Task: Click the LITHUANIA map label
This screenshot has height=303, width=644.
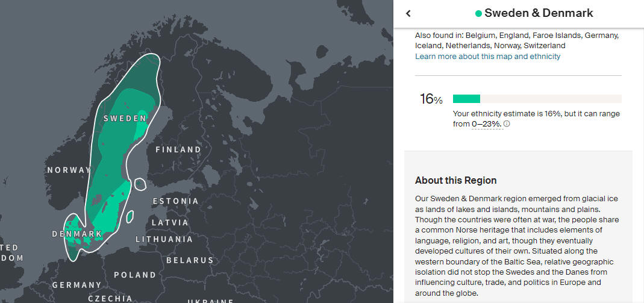Action: pos(164,239)
